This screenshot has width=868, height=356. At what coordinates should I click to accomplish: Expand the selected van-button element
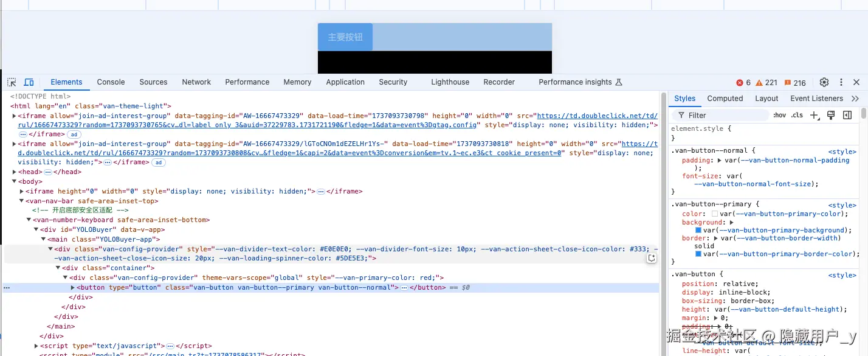(74, 287)
